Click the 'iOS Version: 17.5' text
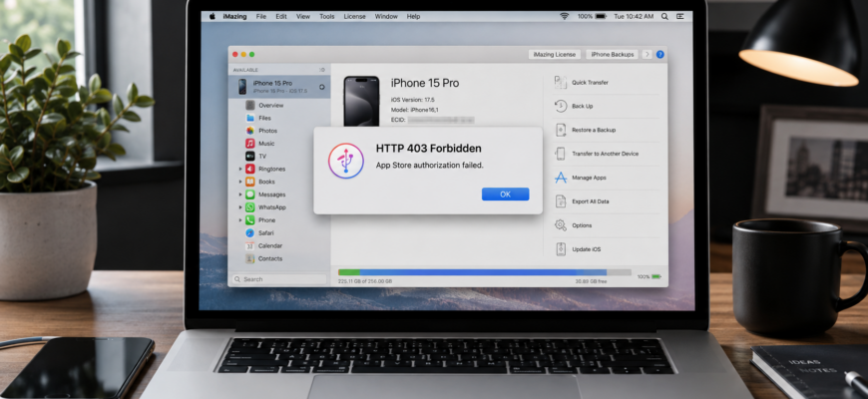 tap(413, 100)
